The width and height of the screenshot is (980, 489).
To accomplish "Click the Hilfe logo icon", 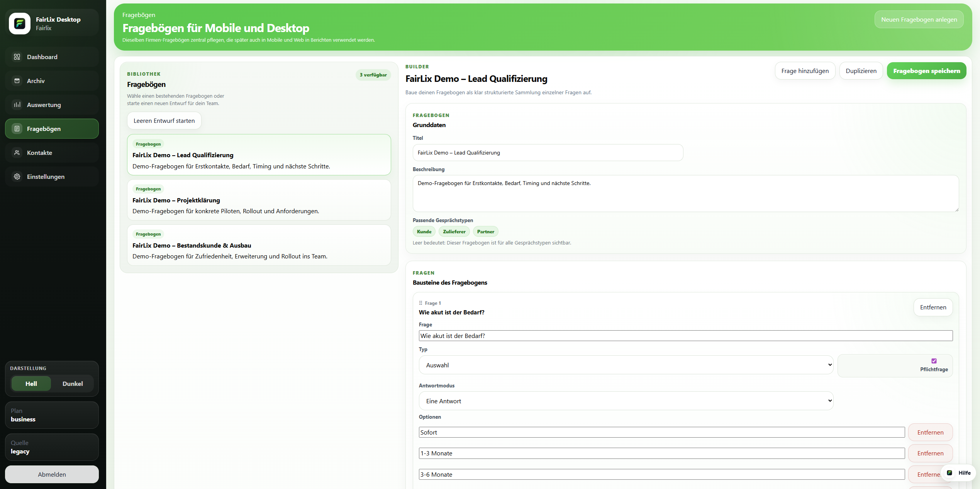I will (x=949, y=473).
